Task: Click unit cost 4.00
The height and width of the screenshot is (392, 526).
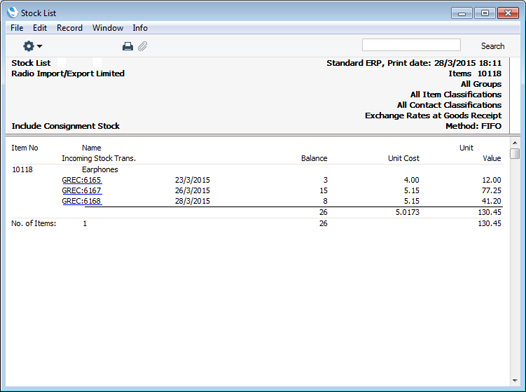Action: [x=411, y=180]
